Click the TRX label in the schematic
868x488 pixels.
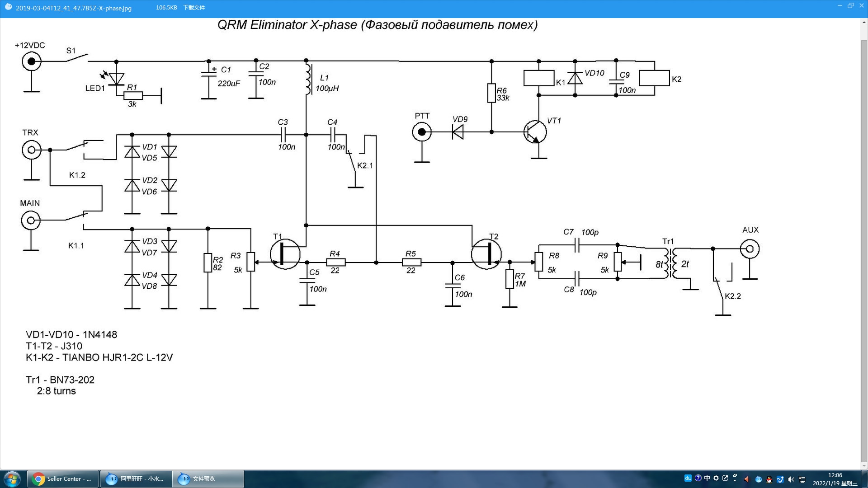pos(30,132)
